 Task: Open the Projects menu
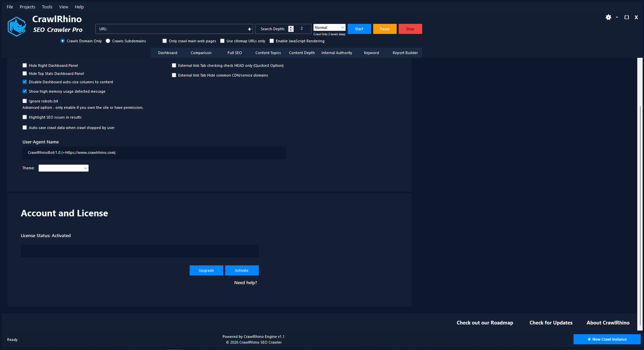click(x=28, y=7)
